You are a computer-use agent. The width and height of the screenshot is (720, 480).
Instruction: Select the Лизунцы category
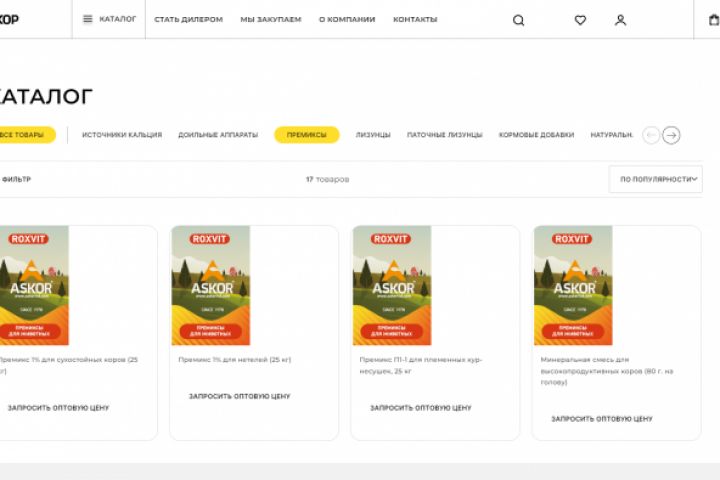tap(373, 135)
